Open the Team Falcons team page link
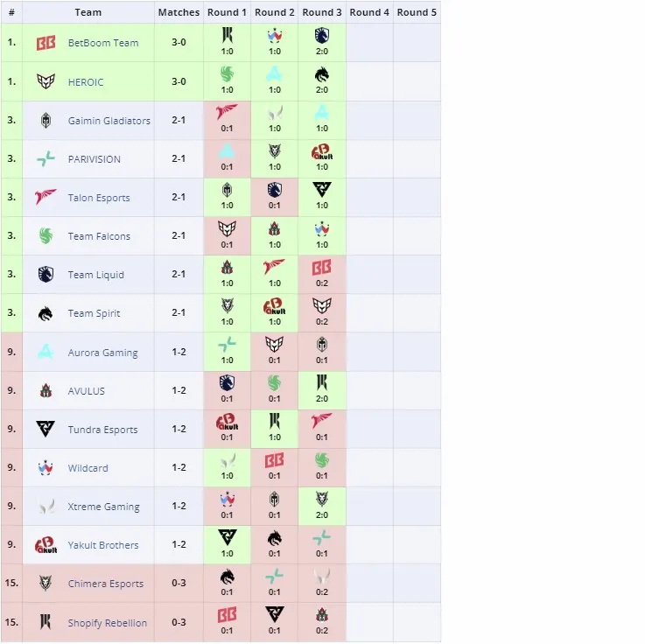Screen dimensions: 645x644 (99, 236)
